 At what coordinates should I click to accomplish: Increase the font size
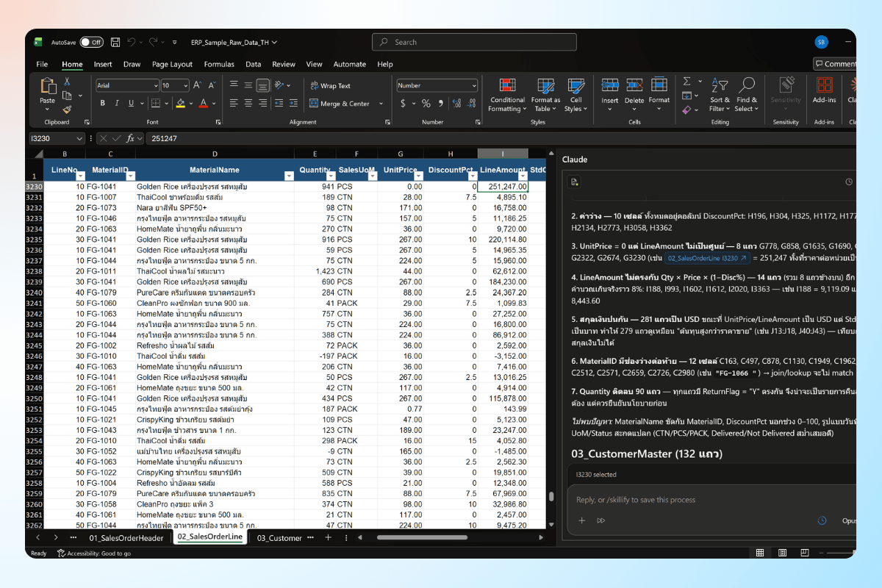click(x=198, y=85)
